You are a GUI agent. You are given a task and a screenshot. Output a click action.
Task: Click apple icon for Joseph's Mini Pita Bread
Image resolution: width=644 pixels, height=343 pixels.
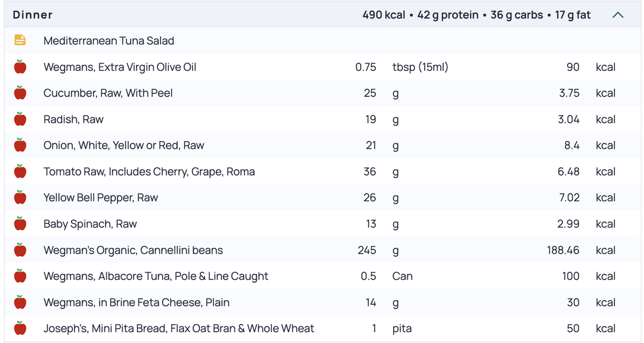coord(20,328)
